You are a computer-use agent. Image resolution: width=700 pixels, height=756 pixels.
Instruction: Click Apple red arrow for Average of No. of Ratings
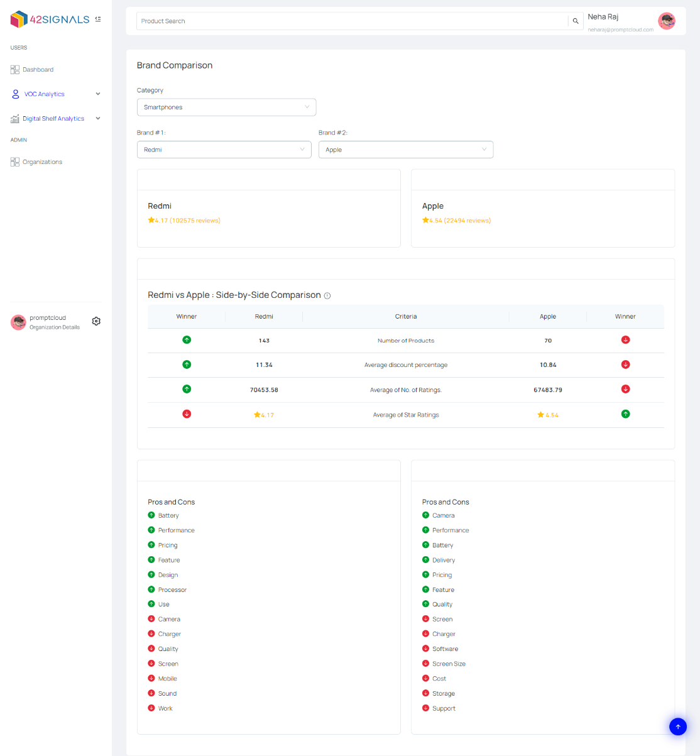click(625, 389)
